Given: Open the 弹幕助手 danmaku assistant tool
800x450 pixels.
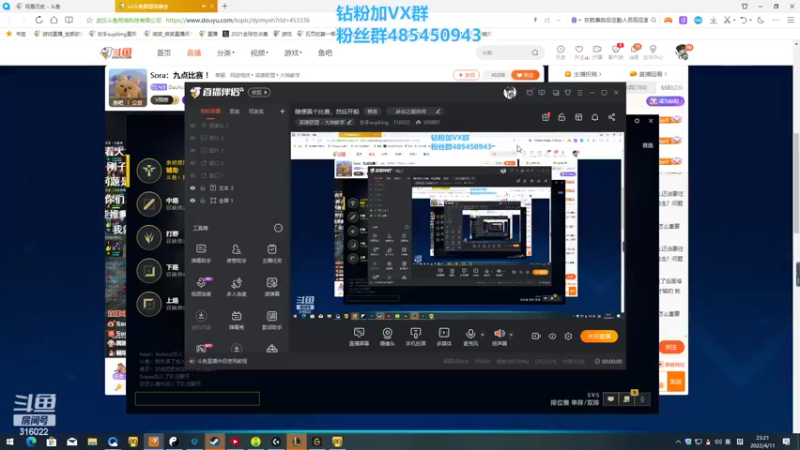Looking at the screenshot, I should click(x=201, y=253).
